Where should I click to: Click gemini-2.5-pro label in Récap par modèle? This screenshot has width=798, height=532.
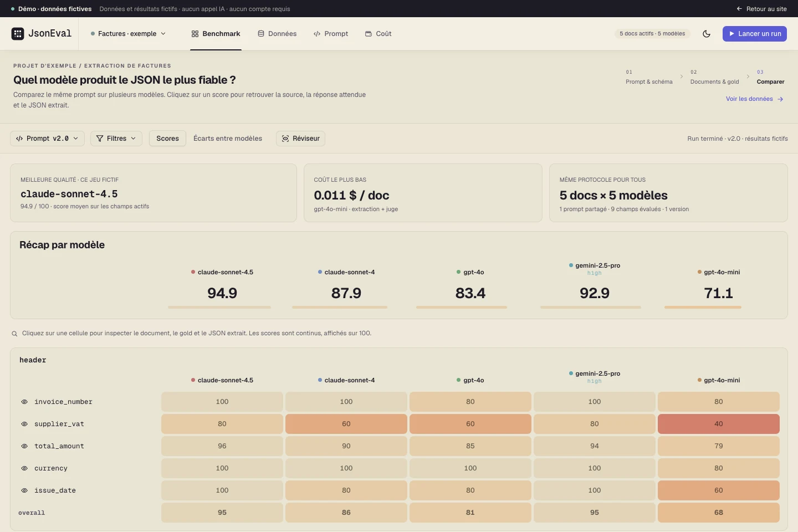click(595, 265)
